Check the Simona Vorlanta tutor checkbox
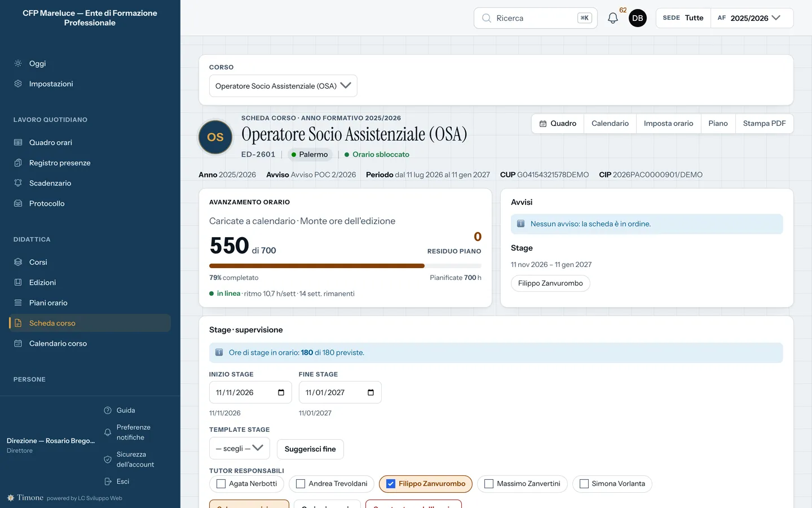The height and width of the screenshot is (508, 812). pos(584,484)
